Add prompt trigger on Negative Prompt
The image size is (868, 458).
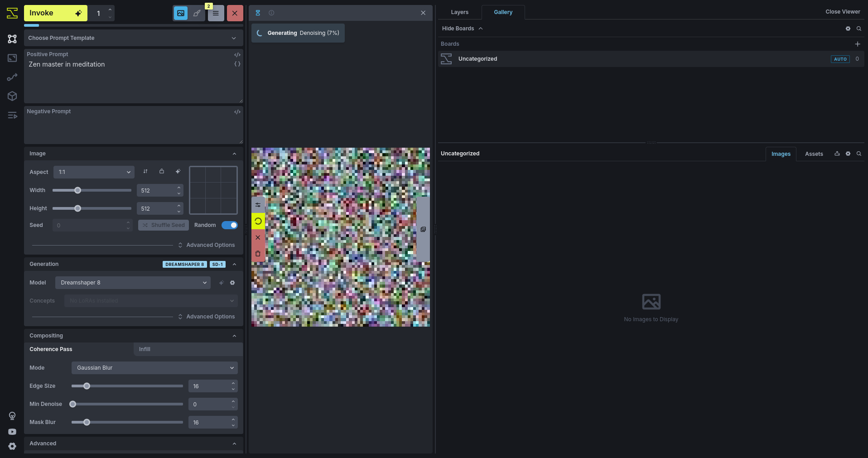tap(237, 112)
